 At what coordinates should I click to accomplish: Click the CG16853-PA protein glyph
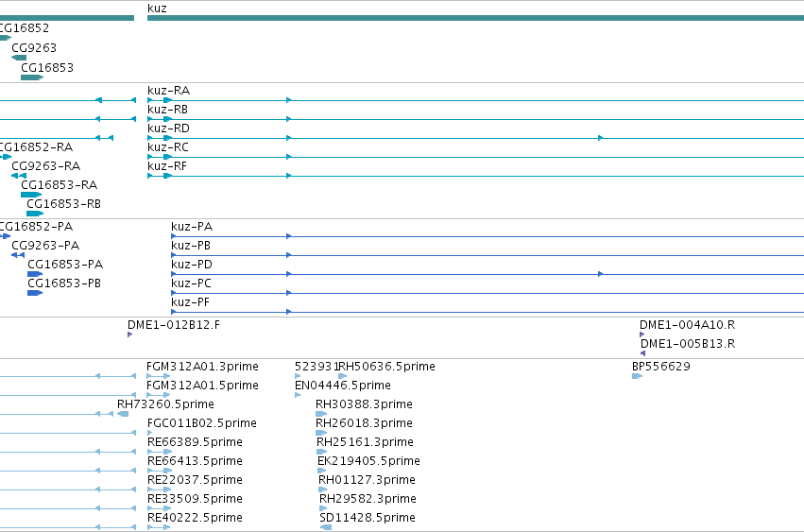pyautogui.click(x=35, y=274)
